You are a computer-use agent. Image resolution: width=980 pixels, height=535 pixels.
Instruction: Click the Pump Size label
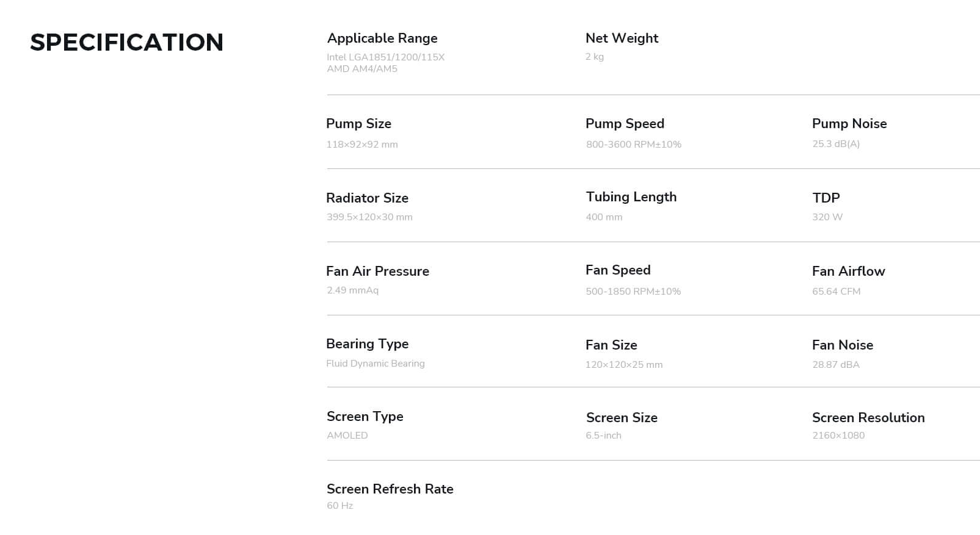[358, 123]
